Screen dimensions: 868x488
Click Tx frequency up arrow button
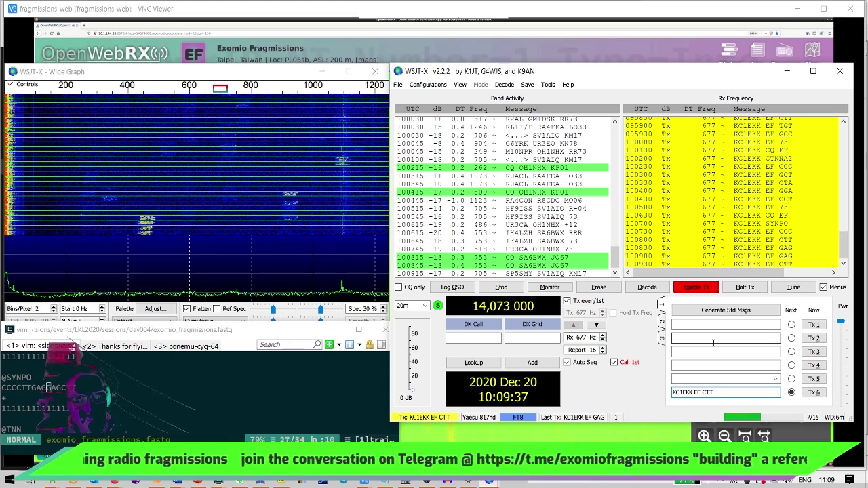pos(574,325)
